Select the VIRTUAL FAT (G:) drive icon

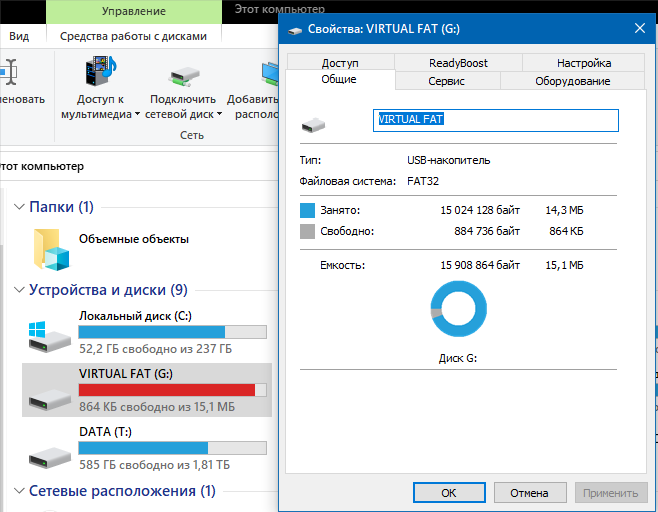pyautogui.click(x=50, y=399)
